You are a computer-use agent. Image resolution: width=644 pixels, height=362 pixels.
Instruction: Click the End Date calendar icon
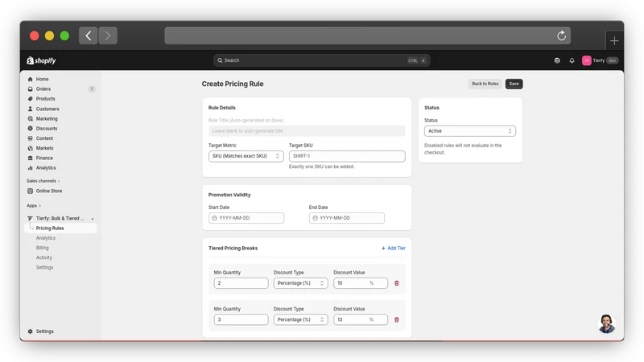pyautogui.click(x=315, y=218)
